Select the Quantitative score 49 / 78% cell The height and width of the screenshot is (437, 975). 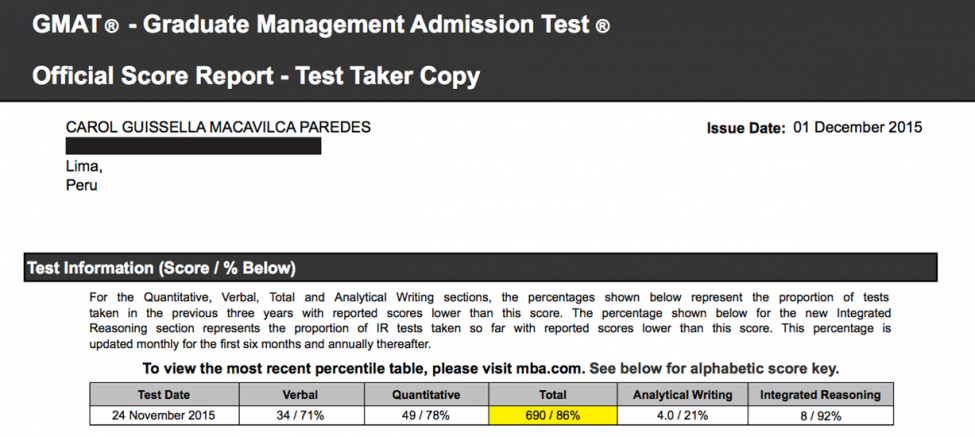click(x=427, y=414)
